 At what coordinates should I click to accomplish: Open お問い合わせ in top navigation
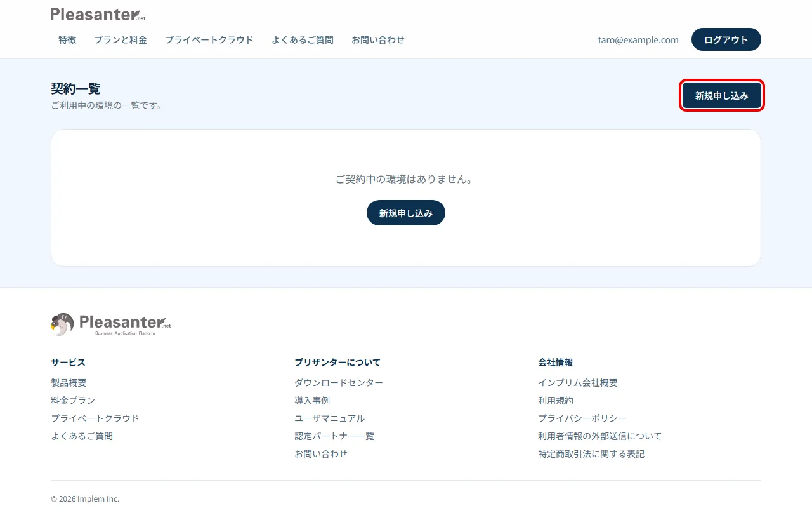[x=378, y=39]
